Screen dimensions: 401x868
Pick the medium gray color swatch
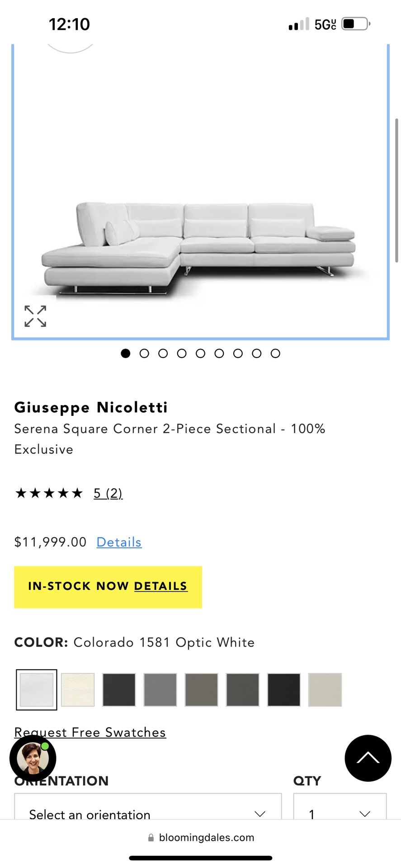(160, 690)
